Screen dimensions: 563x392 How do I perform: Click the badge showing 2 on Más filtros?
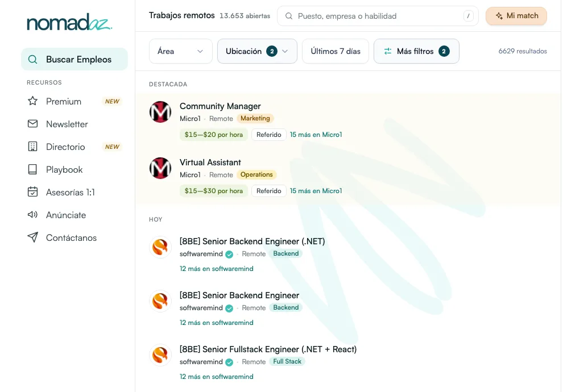(x=444, y=51)
